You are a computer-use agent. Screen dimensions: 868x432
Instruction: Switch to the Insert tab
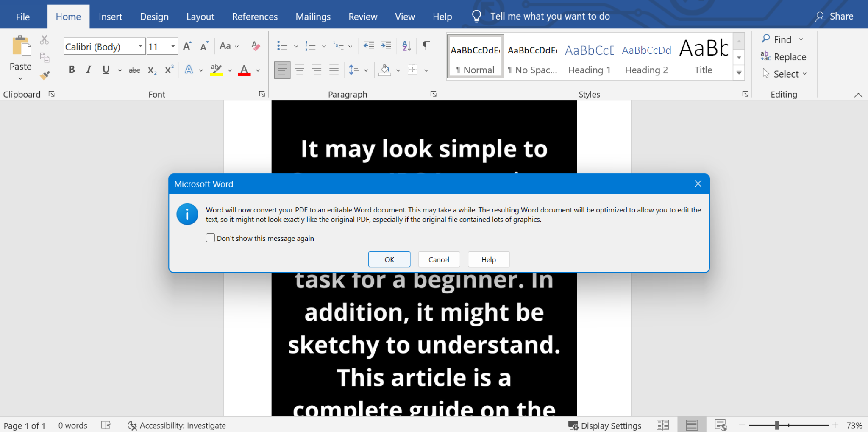coord(110,17)
